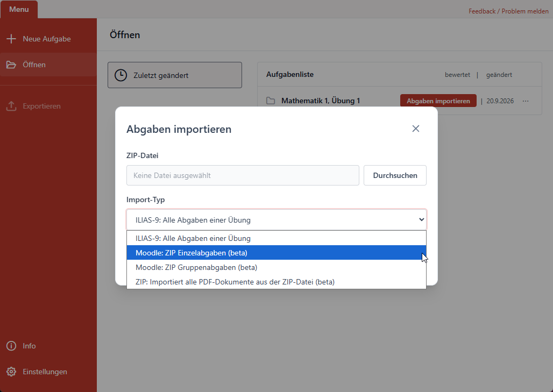Click the ZIP-Datei file input field
This screenshot has width=553, height=392.
pos(243,175)
